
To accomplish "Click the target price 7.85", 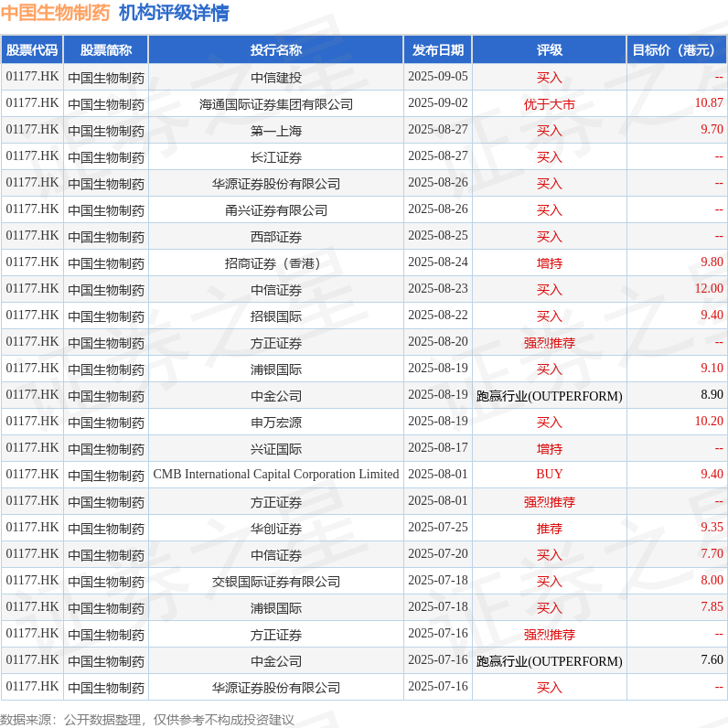I will pyautogui.click(x=712, y=606).
